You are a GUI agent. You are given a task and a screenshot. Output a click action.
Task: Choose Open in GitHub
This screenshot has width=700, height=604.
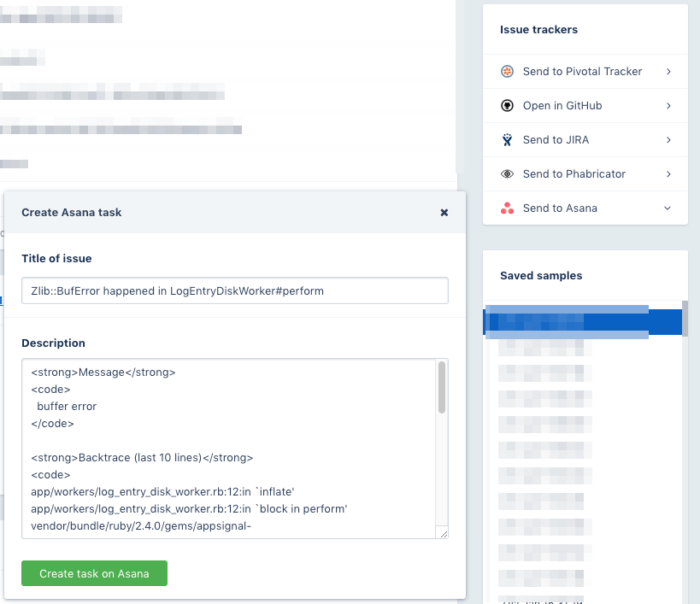click(585, 106)
